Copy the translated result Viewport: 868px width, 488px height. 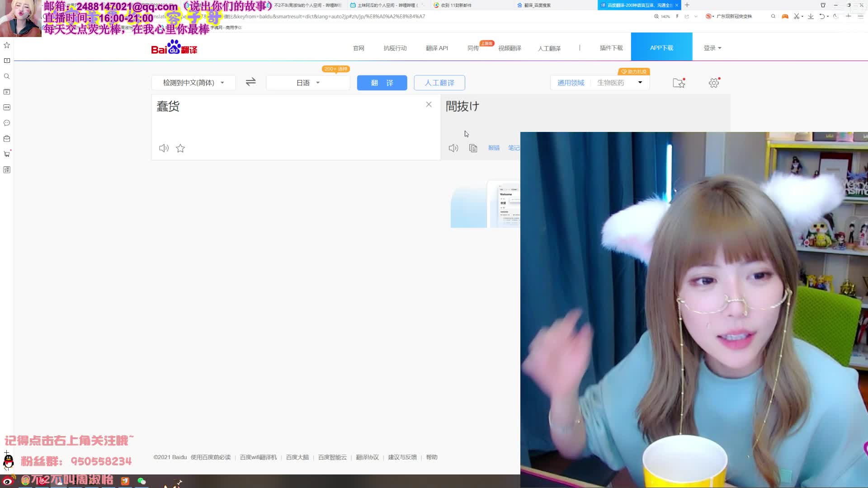tap(473, 148)
